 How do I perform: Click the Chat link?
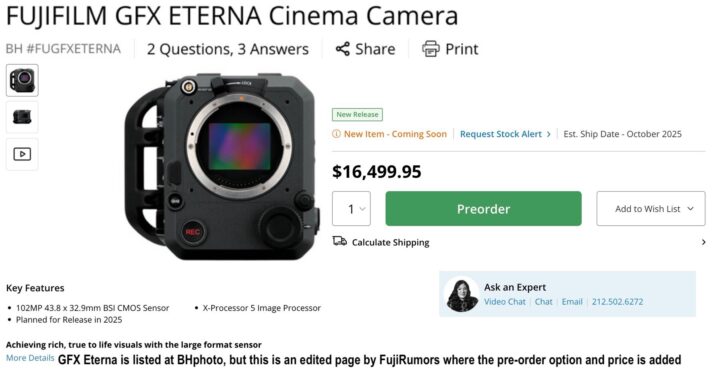click(x=544, y=302)
